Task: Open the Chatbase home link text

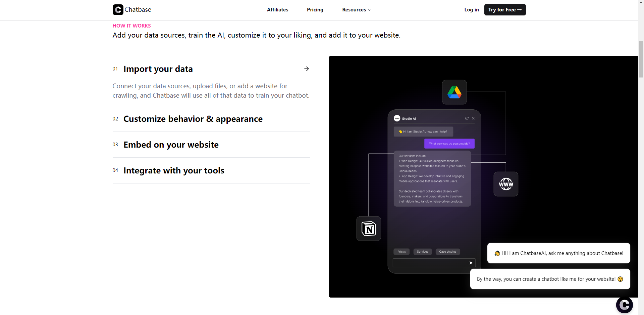Action: [x=138, y=10]
